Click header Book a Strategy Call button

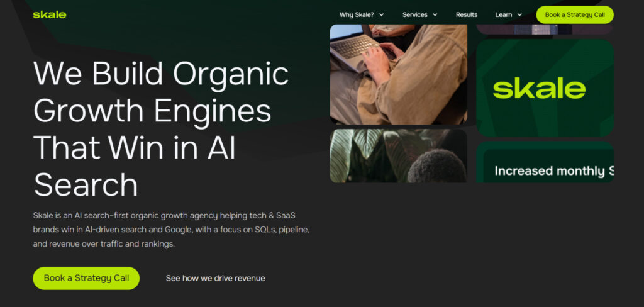pos(575,15)
